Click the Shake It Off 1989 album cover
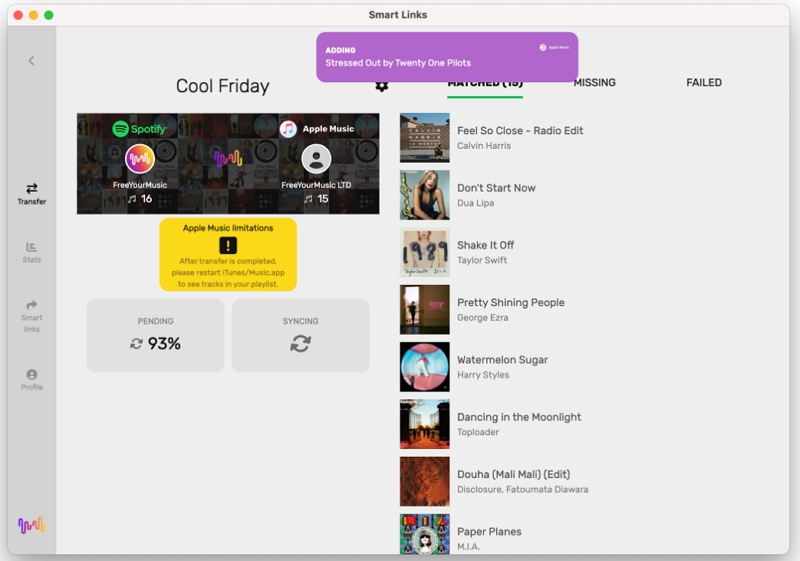 pos(424,252)
